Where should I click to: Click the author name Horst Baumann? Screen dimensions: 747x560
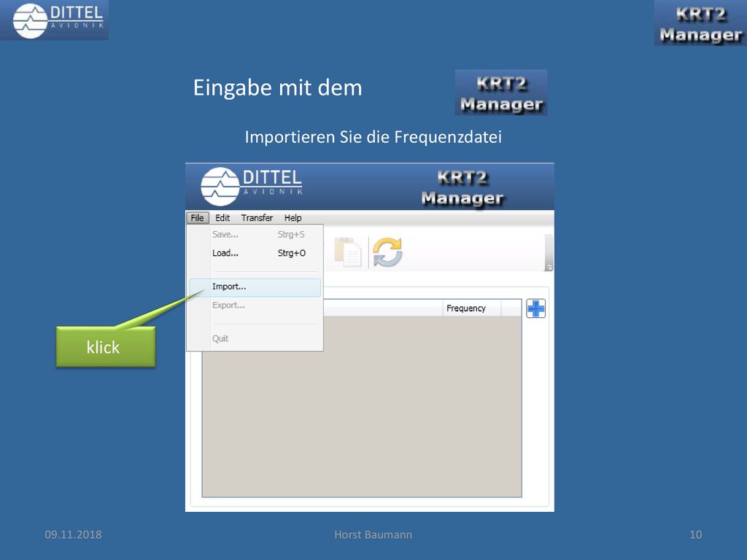[x=373, y=534]
